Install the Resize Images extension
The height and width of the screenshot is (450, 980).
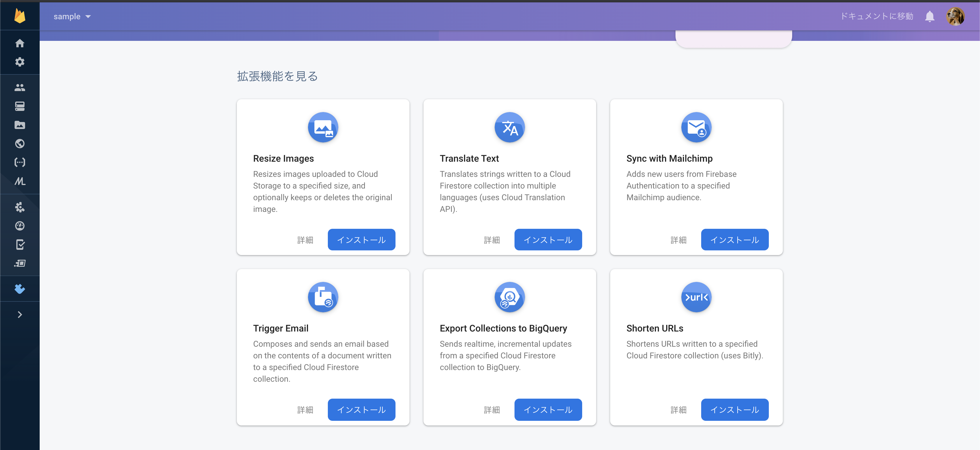[361, 240]
